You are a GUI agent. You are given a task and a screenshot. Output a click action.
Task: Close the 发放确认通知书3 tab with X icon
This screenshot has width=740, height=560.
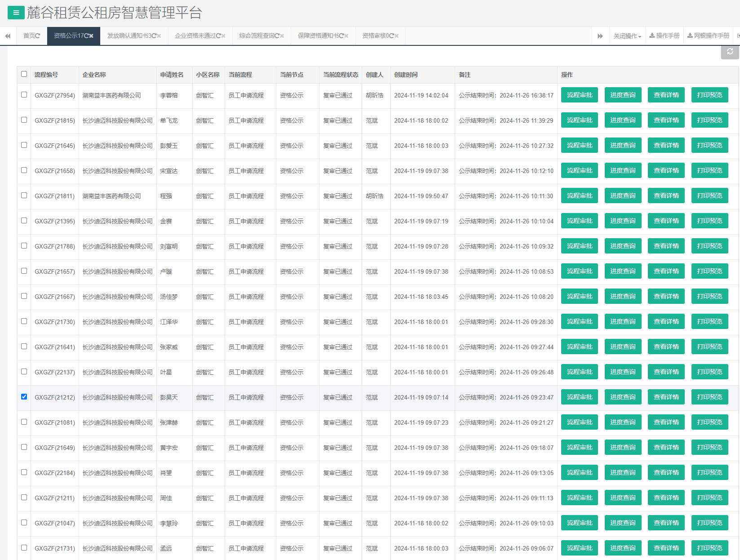[159, 36]
